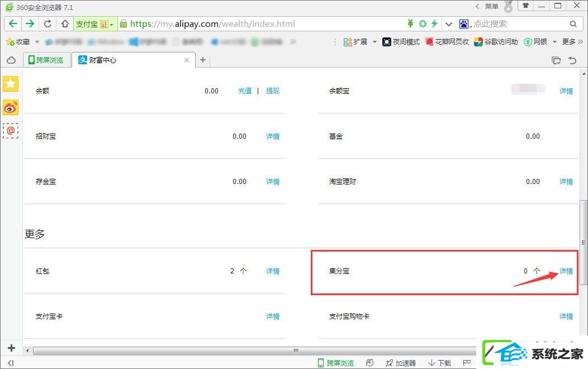Open 详情 for 余额宝
This screenshot has width=588, height=369.
coord(566,91)
